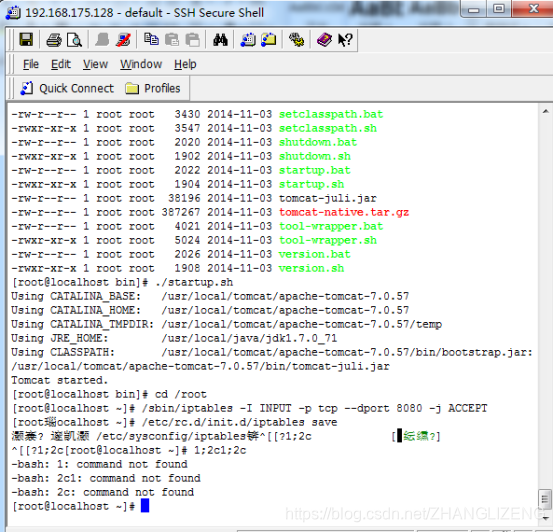Viewport: 554px width, 532px height.
Task: Click the JRE_HOME path /usr/local/java/jdk1.7.0_71
Action: (249, 338)
